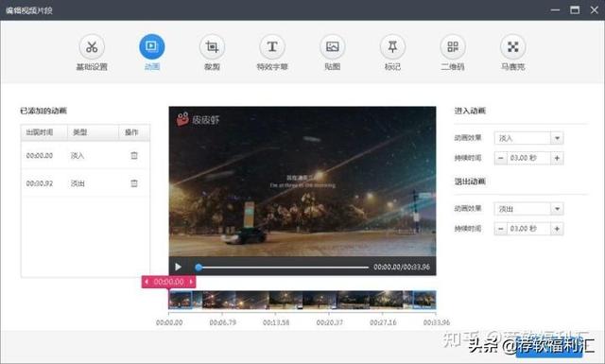
Task: Open the 二维码 QR code tool
Action: pyautogui.click(x=453, y=47)
